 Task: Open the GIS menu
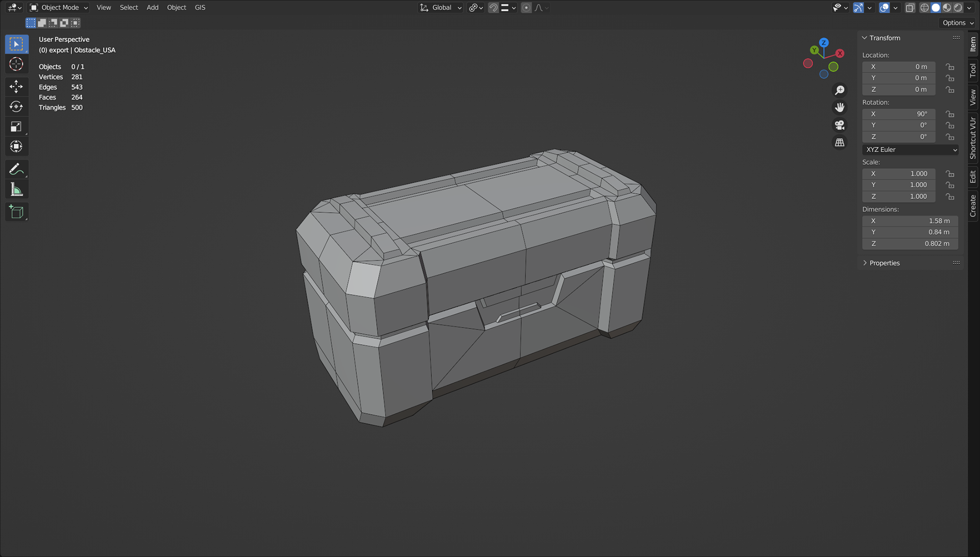pos(200,8)
